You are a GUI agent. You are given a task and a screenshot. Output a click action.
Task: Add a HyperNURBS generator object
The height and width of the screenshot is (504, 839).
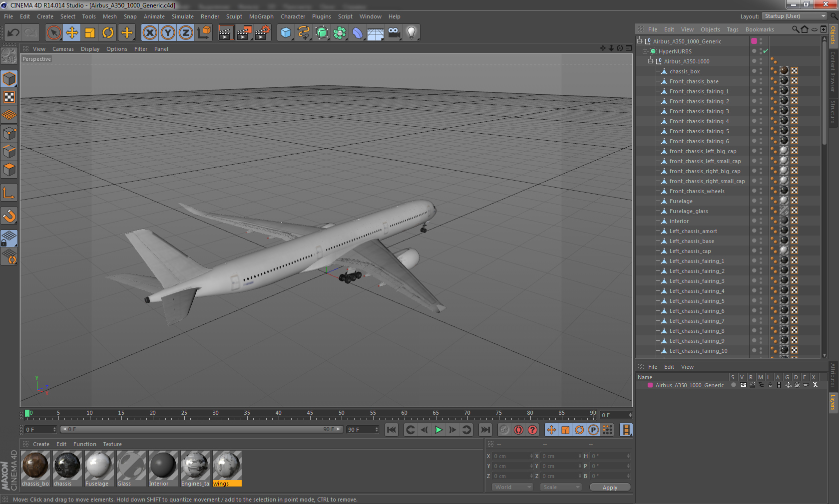pos(322,33)
